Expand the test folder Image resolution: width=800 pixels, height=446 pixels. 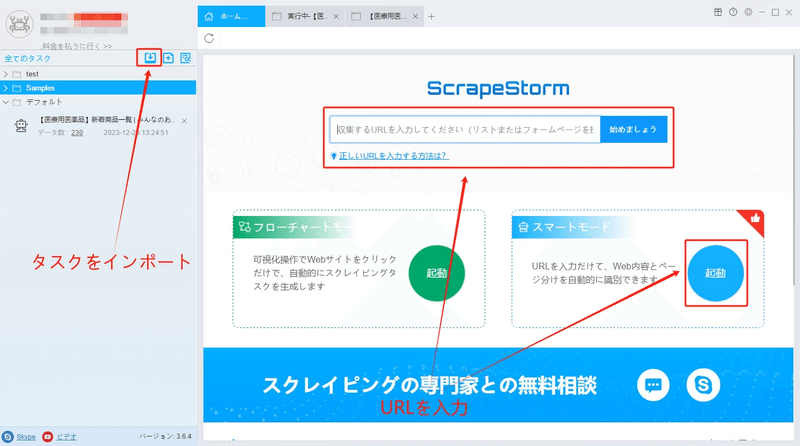click(x=6, y=74)
